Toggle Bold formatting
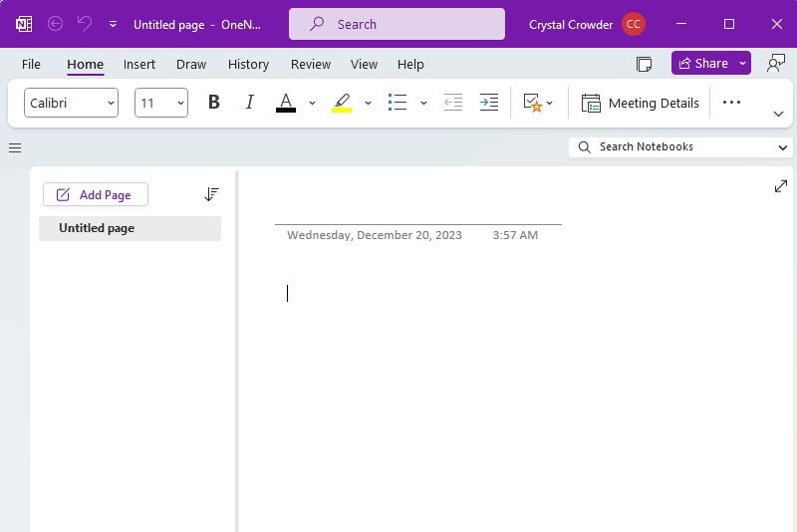 click(214, 103)
